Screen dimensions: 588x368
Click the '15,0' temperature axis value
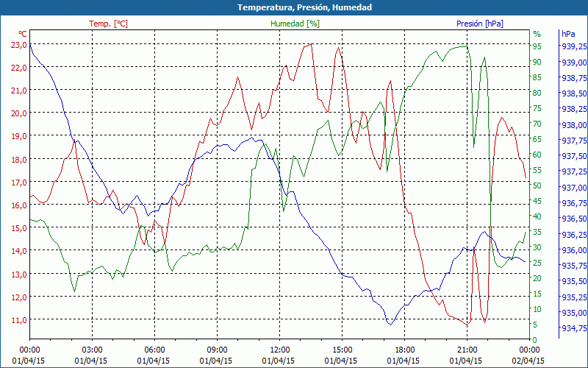18,228
